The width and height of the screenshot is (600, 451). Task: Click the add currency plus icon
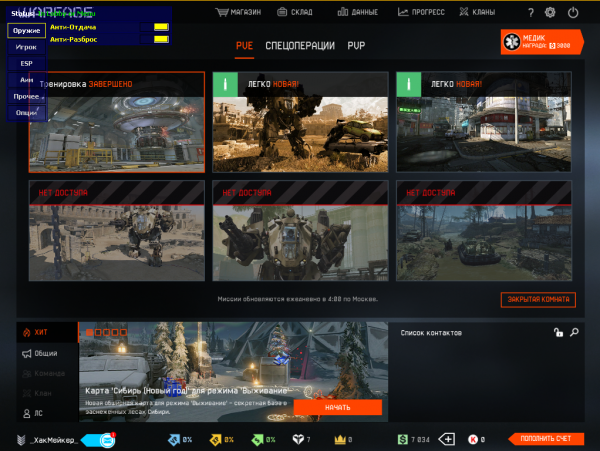pyautogui.click(x=447, y=440)
